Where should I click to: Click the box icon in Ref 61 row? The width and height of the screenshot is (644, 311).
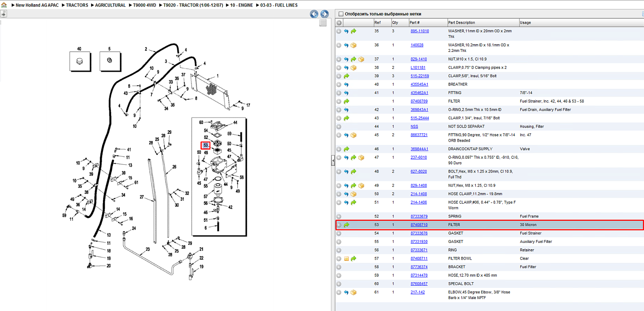353,293
